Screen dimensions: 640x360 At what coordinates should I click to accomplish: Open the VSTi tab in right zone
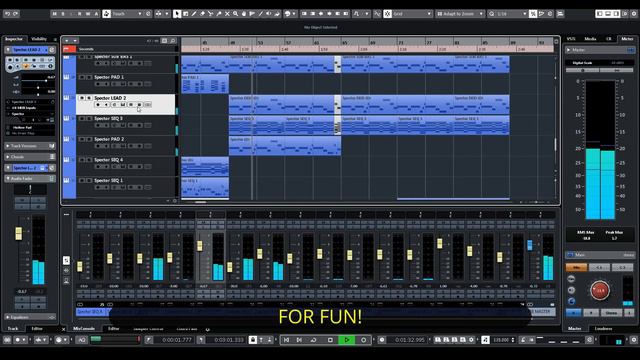coord(571,39)
